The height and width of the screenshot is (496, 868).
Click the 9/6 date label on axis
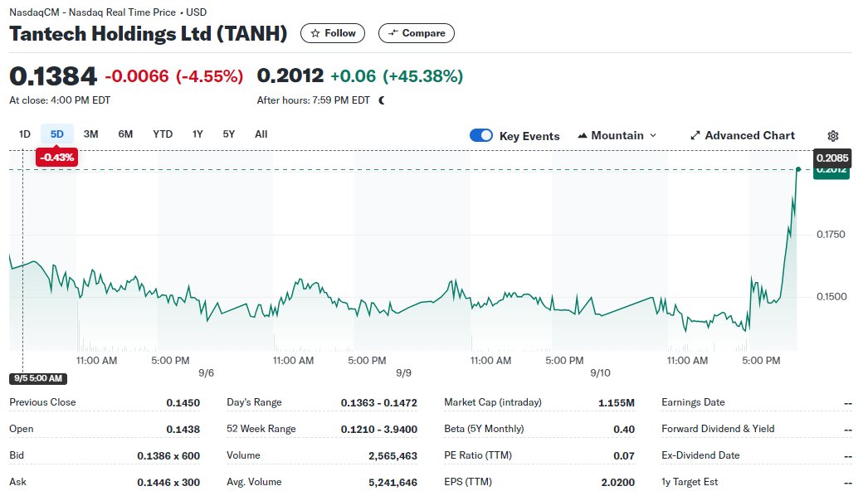pyautogui.click(x=206, y=373)
